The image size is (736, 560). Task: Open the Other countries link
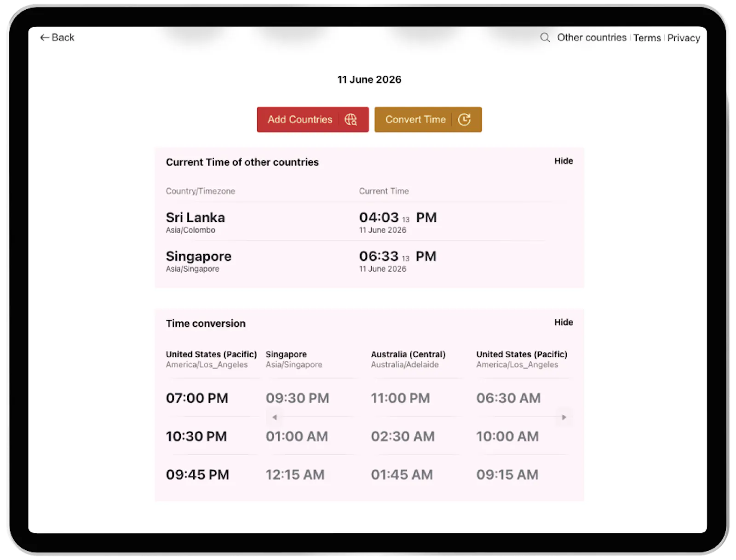coord(592,37)
